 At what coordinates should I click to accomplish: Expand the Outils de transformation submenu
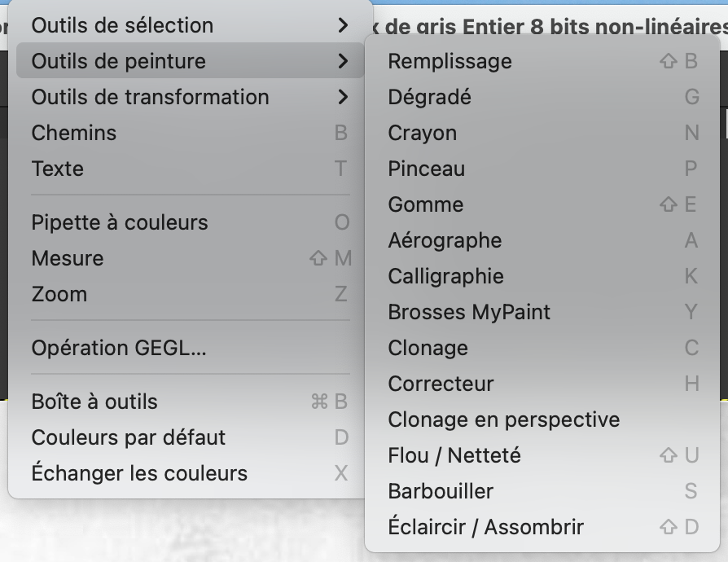coord(150,97)
